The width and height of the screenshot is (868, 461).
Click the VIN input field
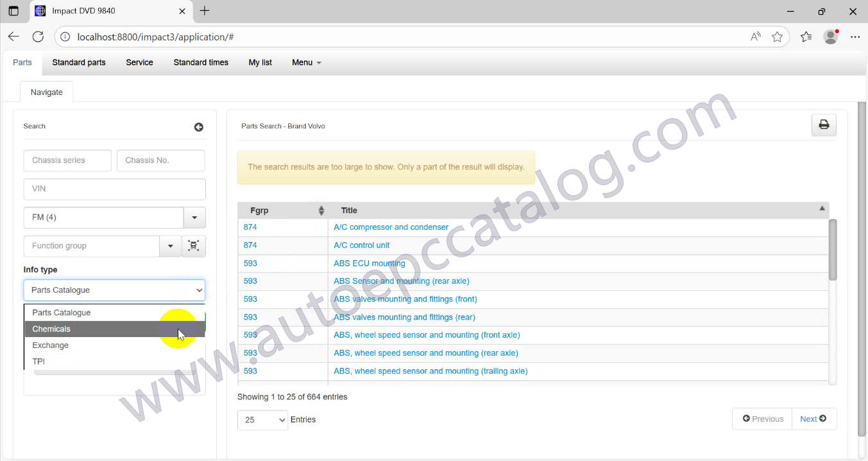pyautogui.click(x=114, y=189)
